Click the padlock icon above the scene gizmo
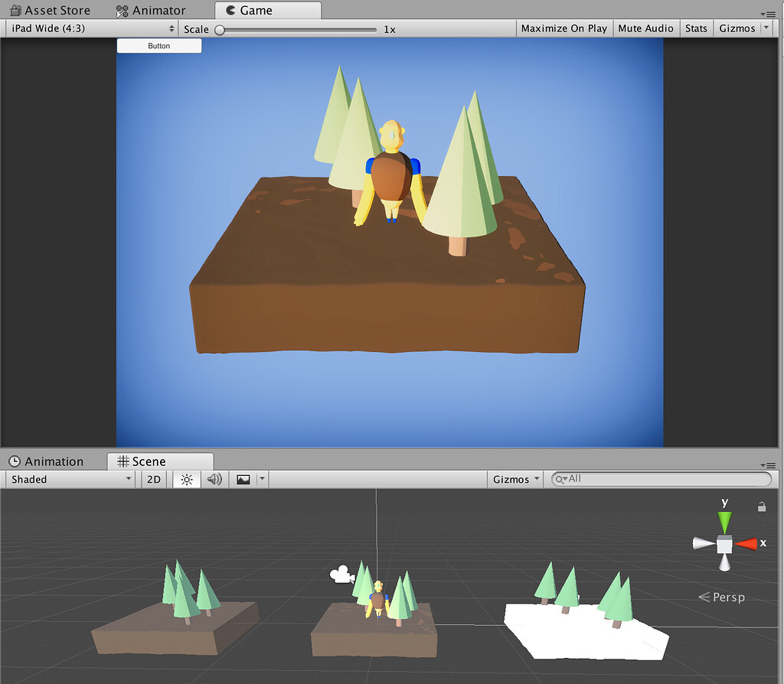Image resolution: width=784 pixels, height=684 pixels. [762, 506]
